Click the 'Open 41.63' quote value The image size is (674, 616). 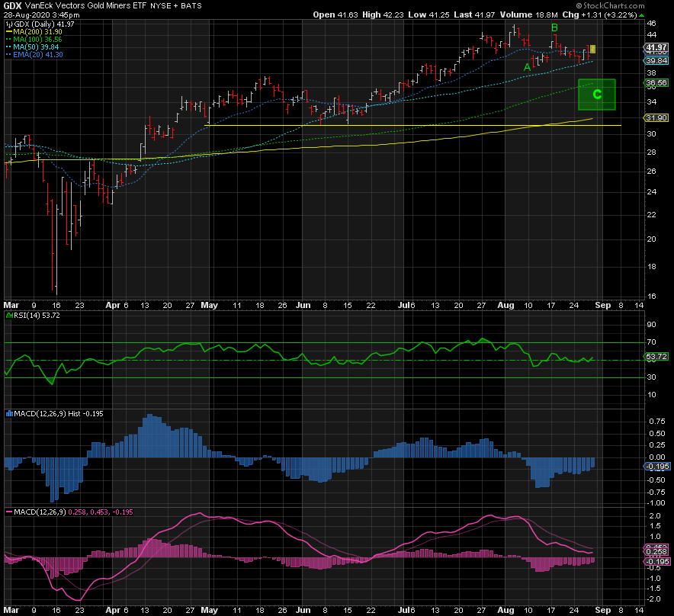[x=335, y=15]
